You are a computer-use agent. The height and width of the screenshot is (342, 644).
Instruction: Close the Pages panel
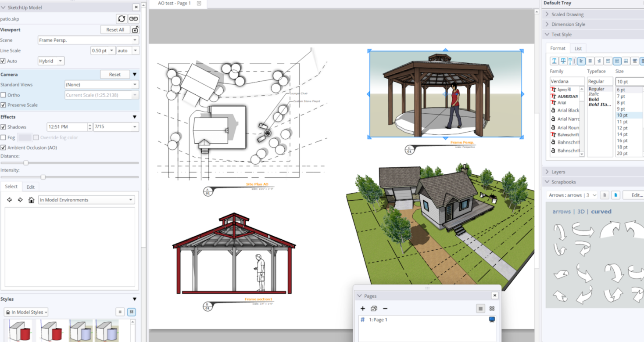point(494,295)
